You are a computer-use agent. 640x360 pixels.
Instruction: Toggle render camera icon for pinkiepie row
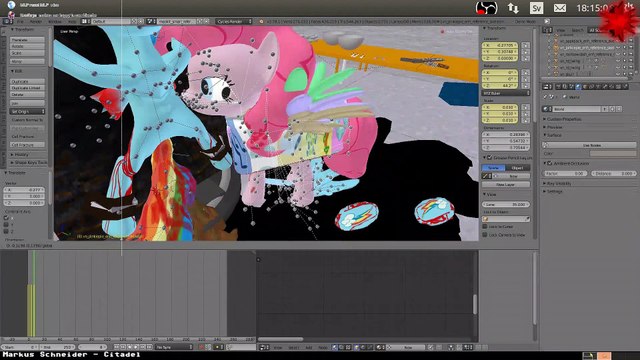(631, 48)
